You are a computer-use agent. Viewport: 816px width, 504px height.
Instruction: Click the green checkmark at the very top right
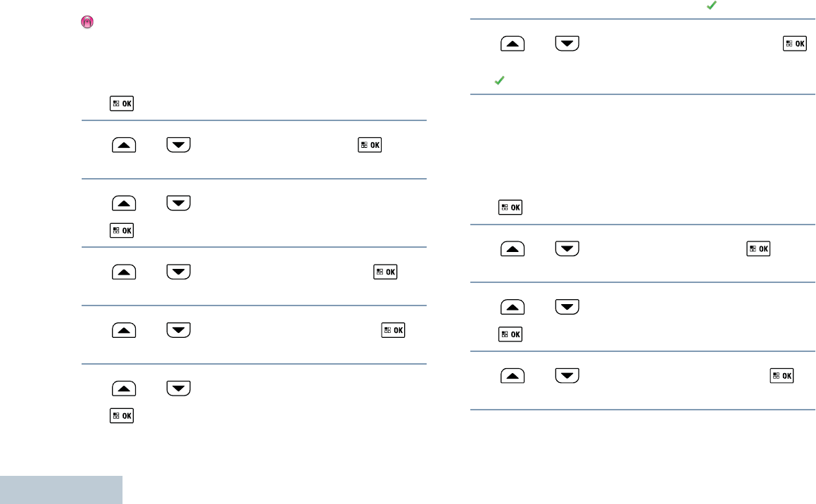coord(713,5)
